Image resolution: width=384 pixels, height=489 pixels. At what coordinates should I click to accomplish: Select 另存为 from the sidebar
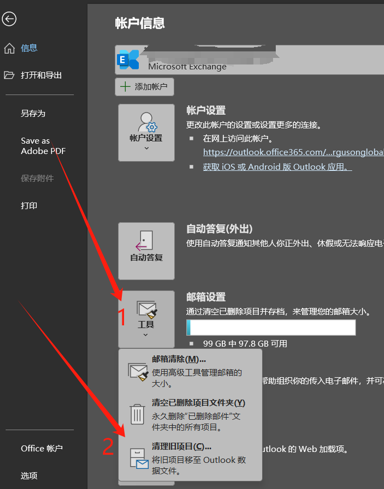(x=33, y=113)
